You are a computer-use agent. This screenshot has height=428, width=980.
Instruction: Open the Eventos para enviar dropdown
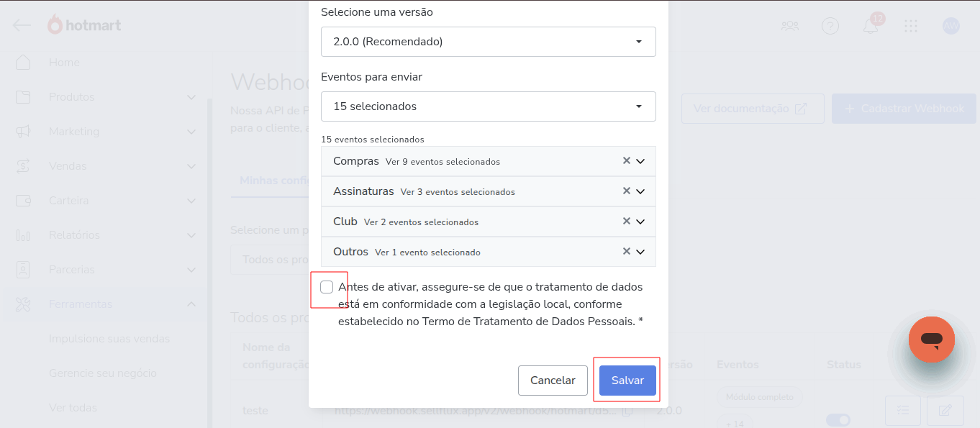[488, 106]
